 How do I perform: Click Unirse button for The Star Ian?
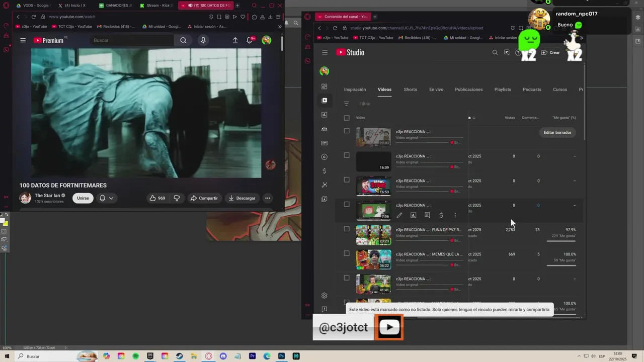coord(83,198)
